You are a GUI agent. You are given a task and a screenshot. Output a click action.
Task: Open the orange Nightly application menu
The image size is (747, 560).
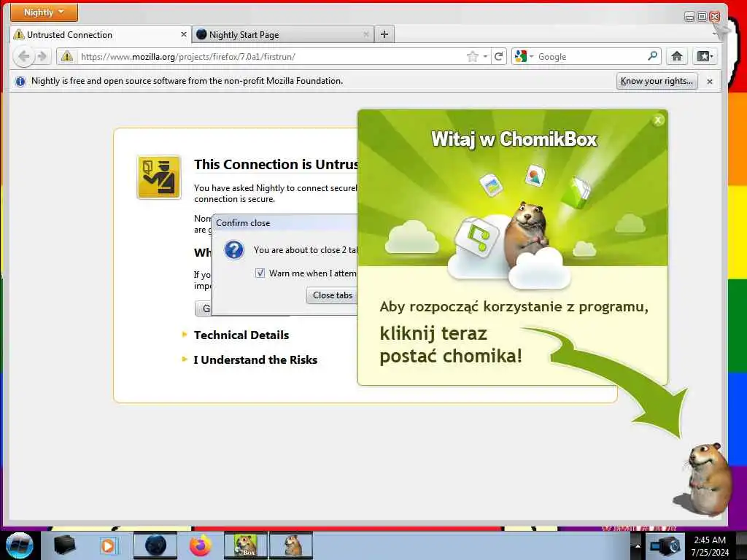tap(44, 12)
